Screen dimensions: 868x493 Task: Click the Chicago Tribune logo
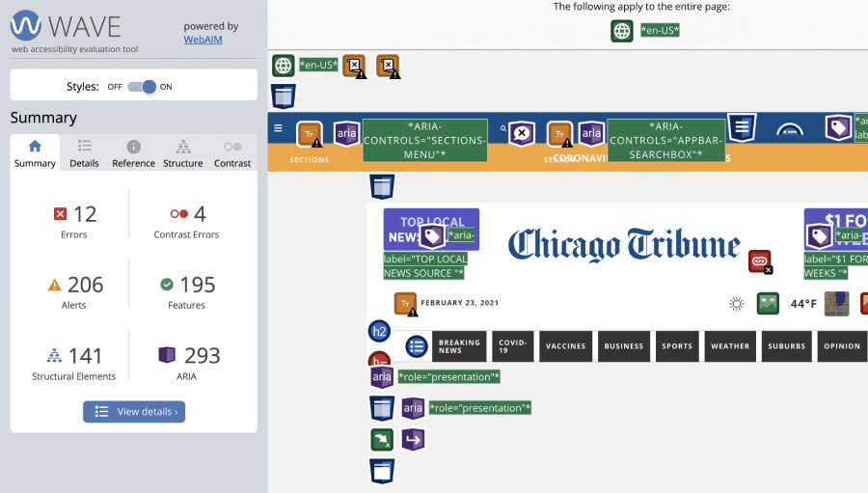[x=624, y=244]
